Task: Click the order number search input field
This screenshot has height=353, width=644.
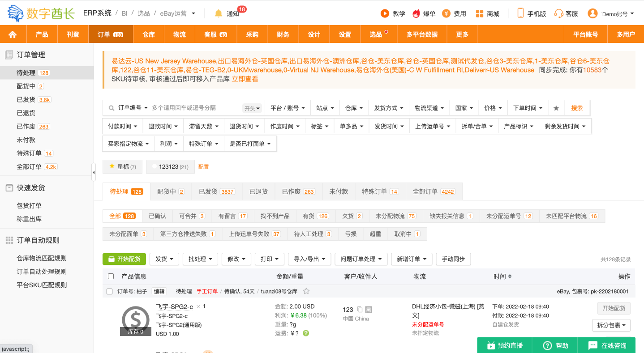Action: (195, 108)
